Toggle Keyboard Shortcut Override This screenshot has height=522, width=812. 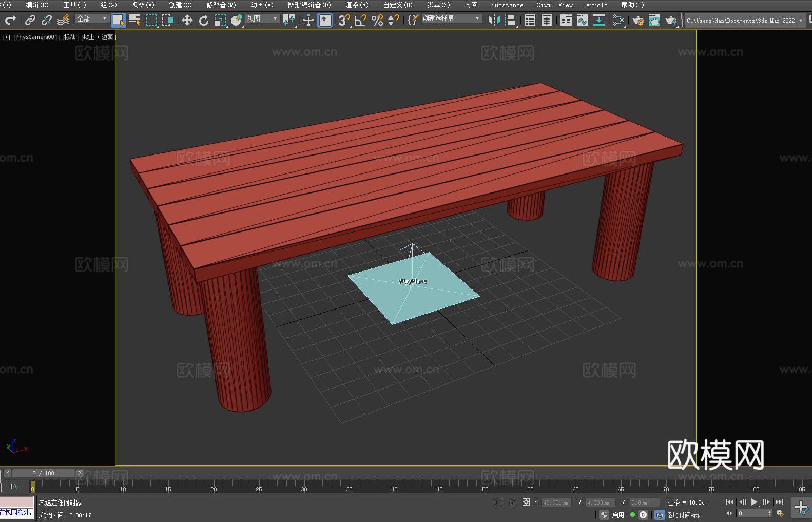pos(325,20)
